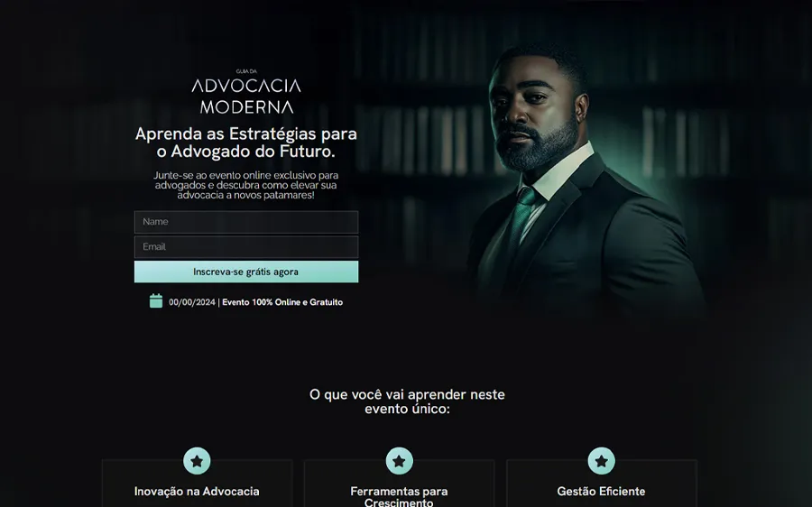Tap the star icon above Gestão Eficiente
This screenshot has height=507, width=812.
point(601,461)
